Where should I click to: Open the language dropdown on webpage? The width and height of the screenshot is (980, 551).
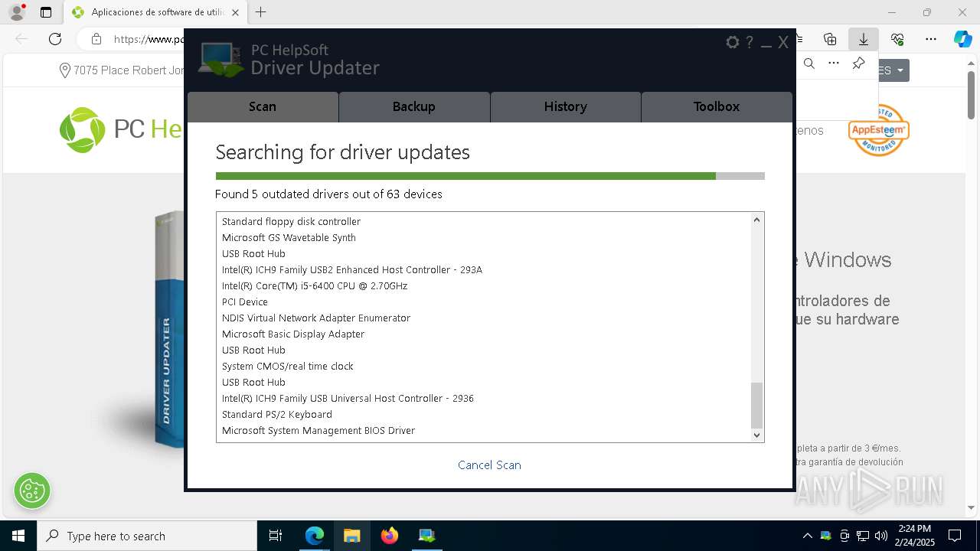(x=893, y=70)
